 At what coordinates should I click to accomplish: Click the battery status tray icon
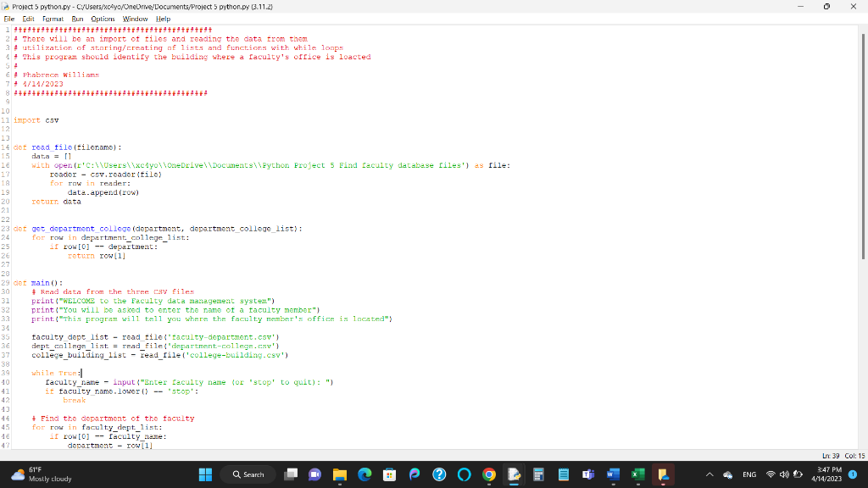798,474
